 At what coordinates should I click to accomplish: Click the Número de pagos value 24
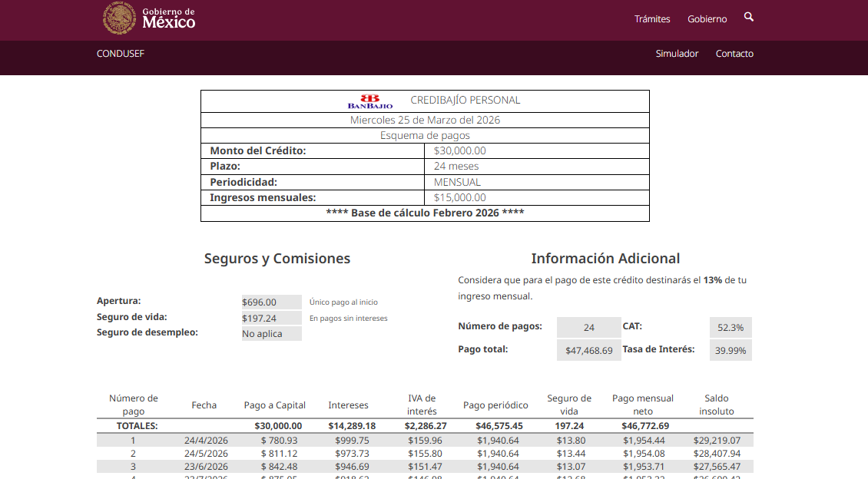pyautogui.click(x=589, y=328)
